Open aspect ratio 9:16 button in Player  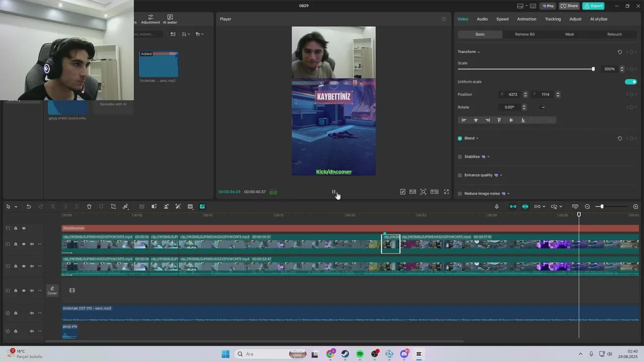pos(434,192)
